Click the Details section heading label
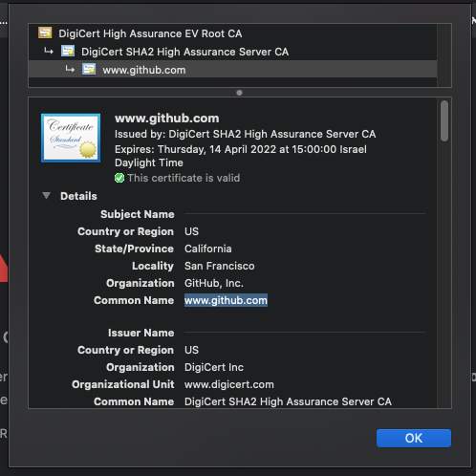The image size is (476, 476). [78, 196]
